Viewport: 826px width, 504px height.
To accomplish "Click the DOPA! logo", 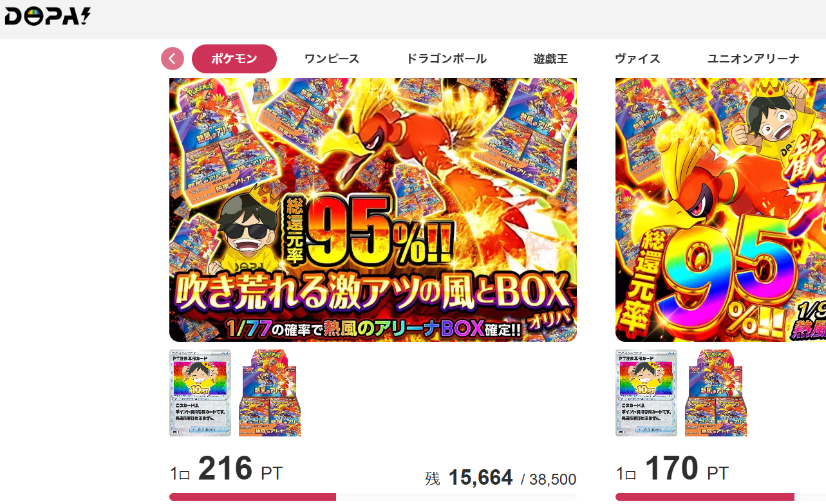I will click(47, 15).
